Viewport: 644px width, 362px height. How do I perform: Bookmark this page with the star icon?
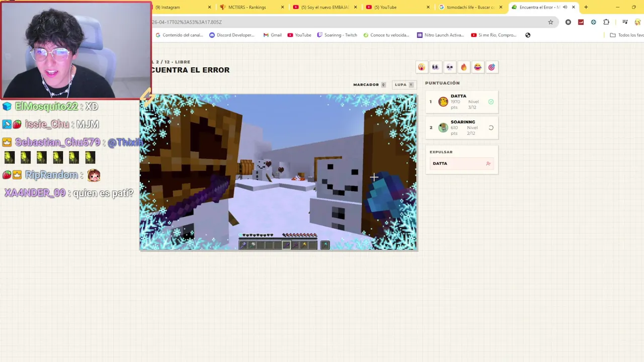tap(550, 22)
